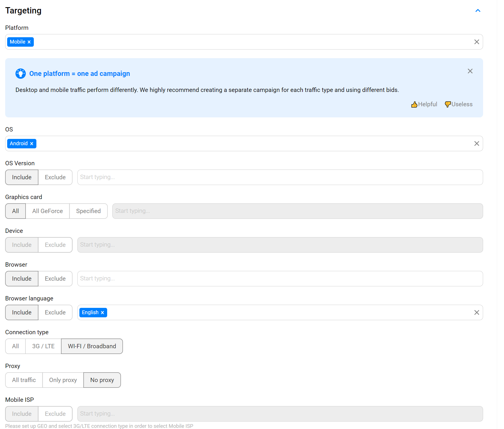Remove the Android OS tag
Image resolution: width=504 pixels, height=429 pixels.
coord(32,144)
